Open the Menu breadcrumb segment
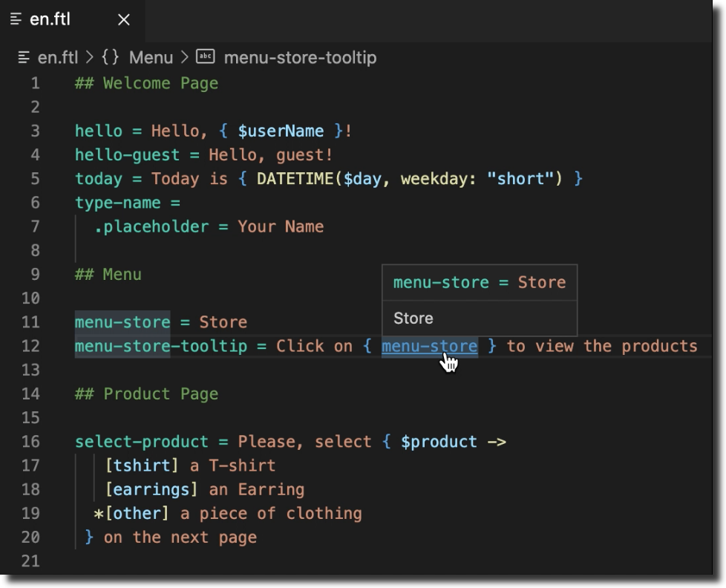The height and width of the screenshot is (588, 726). pos(151,57)
